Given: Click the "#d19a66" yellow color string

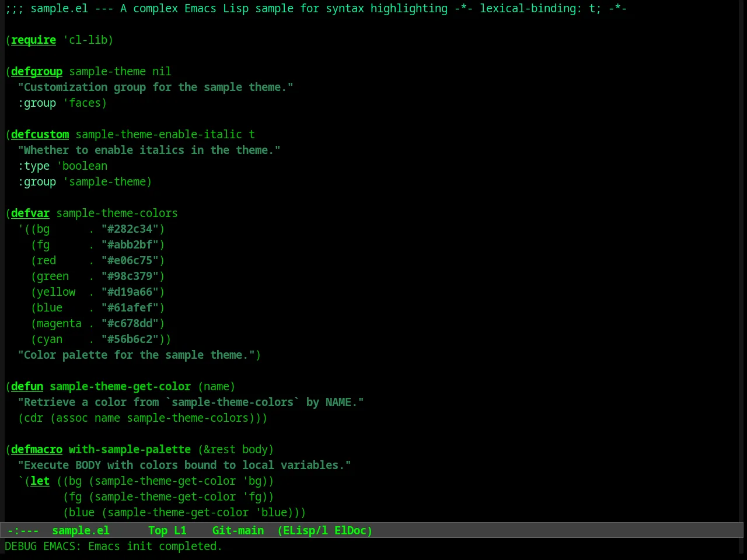Looking at the screenshot, I should click(x=130, y=292).
